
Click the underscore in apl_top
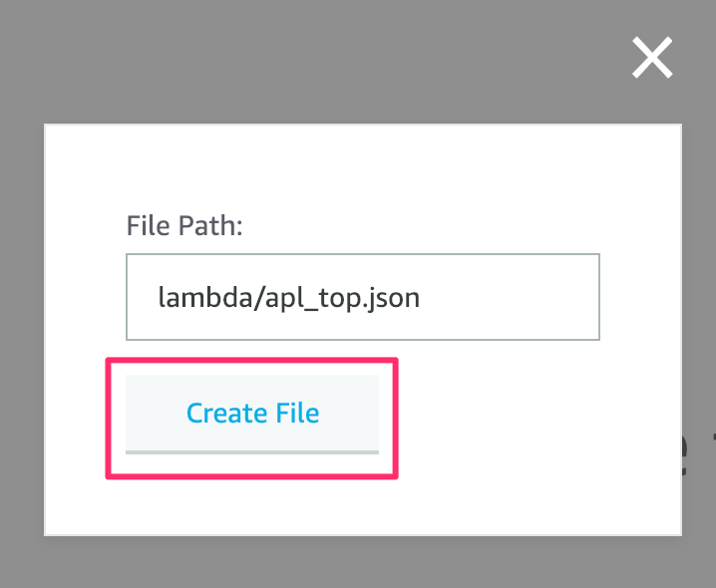point(304,310)
